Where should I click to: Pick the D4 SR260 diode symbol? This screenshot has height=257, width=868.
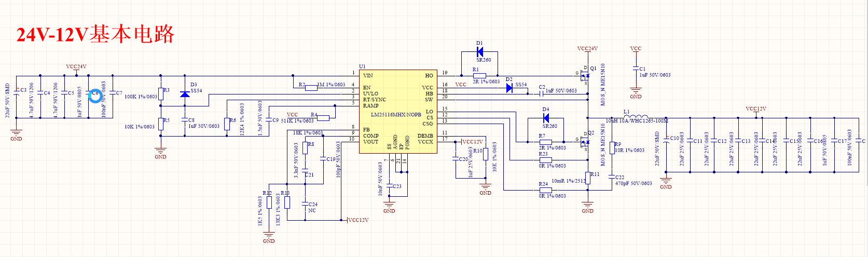point(546,118)
